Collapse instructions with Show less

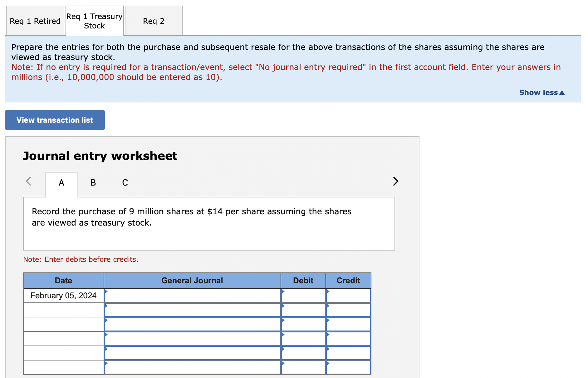pos(542,92)
